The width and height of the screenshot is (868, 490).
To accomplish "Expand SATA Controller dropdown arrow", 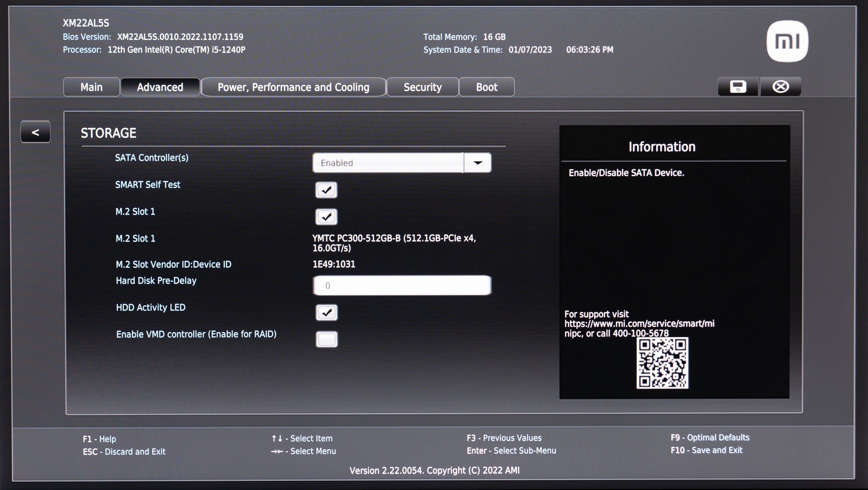I will 477,163.
